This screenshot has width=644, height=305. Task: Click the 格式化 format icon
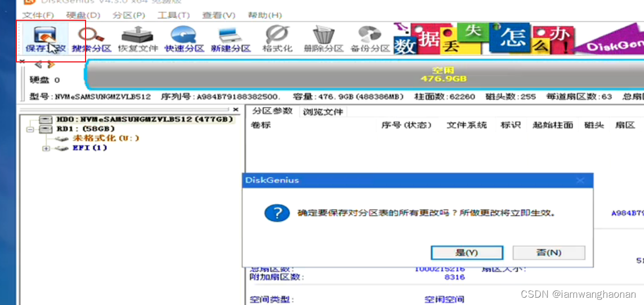click(278, 39)
